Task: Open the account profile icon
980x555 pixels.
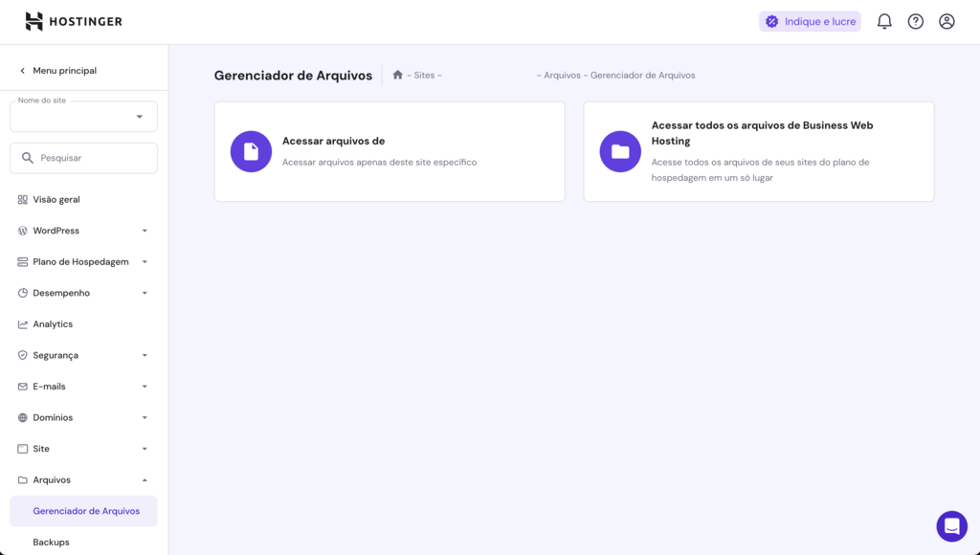Action: click(x=947, y=20)
